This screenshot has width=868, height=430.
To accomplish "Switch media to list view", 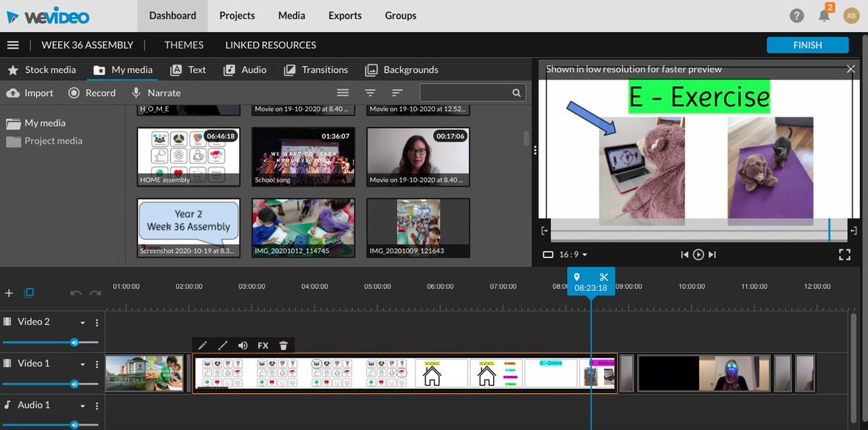I will 343,93.
